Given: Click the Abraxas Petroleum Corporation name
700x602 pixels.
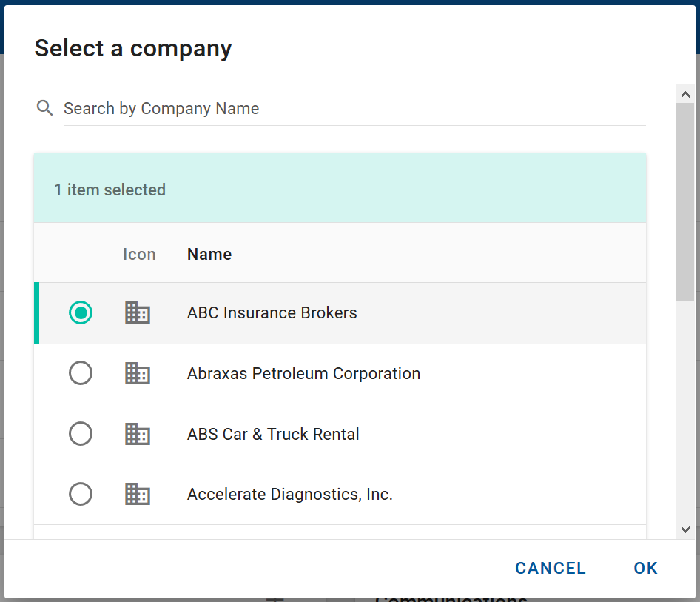Looking at the screenshot, I should tap(303, 374).
